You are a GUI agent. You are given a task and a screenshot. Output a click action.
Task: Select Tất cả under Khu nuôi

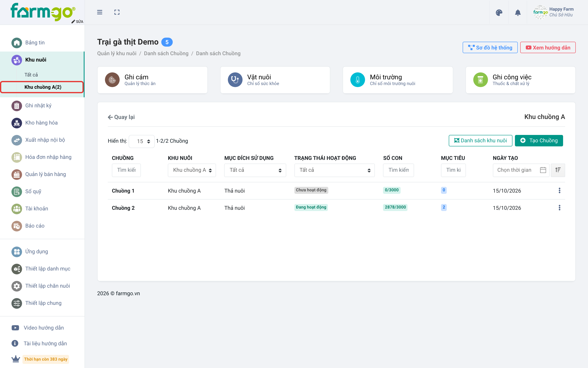click(x=31, y=75)
